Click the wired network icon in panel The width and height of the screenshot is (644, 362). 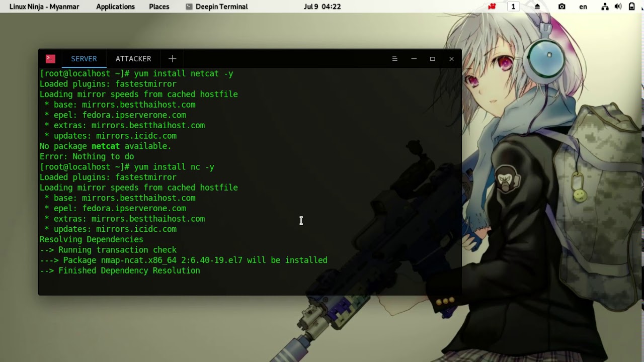tap(605, 7)
